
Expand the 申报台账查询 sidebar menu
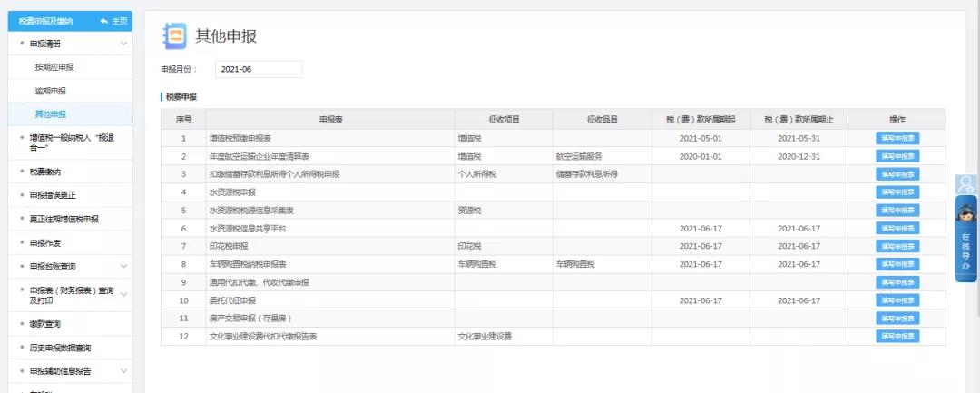click(123, 266)
